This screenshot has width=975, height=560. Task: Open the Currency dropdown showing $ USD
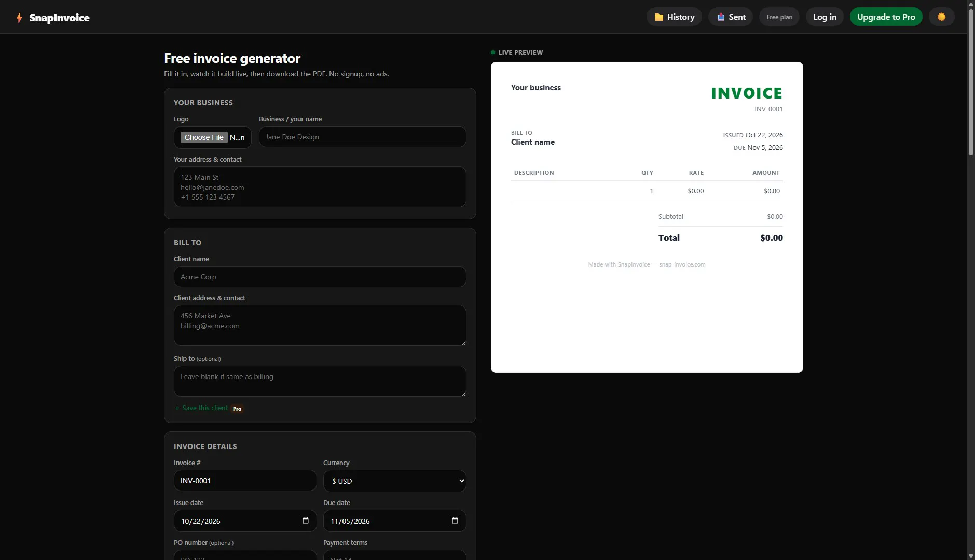[x=394, y=481]
